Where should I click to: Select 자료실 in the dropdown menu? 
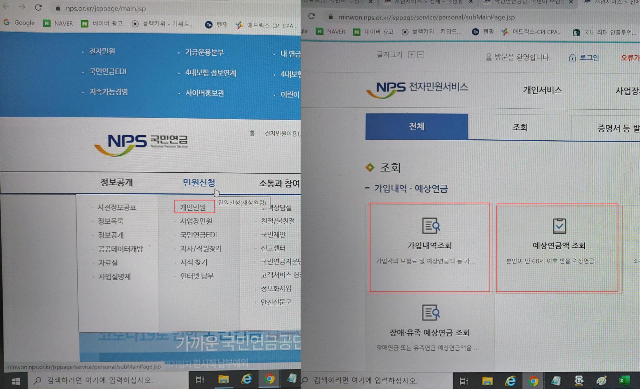point(108,262)
